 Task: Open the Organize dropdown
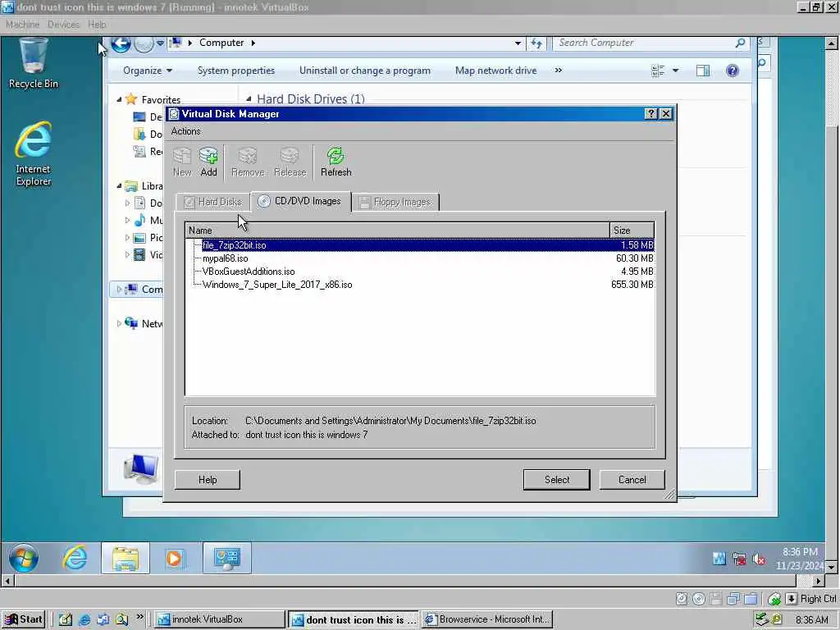pyautogui.click(x=148, y=71)
